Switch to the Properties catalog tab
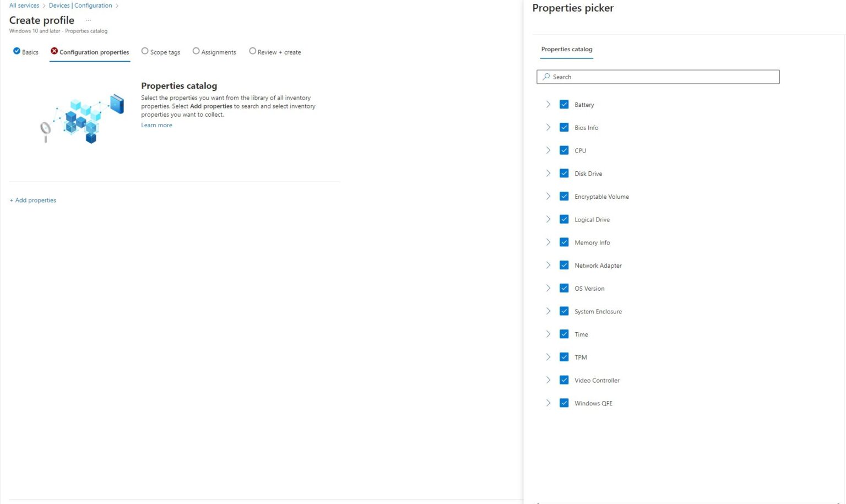The width and height of the screenshot is (846, 504). click(x=566, y=50)
